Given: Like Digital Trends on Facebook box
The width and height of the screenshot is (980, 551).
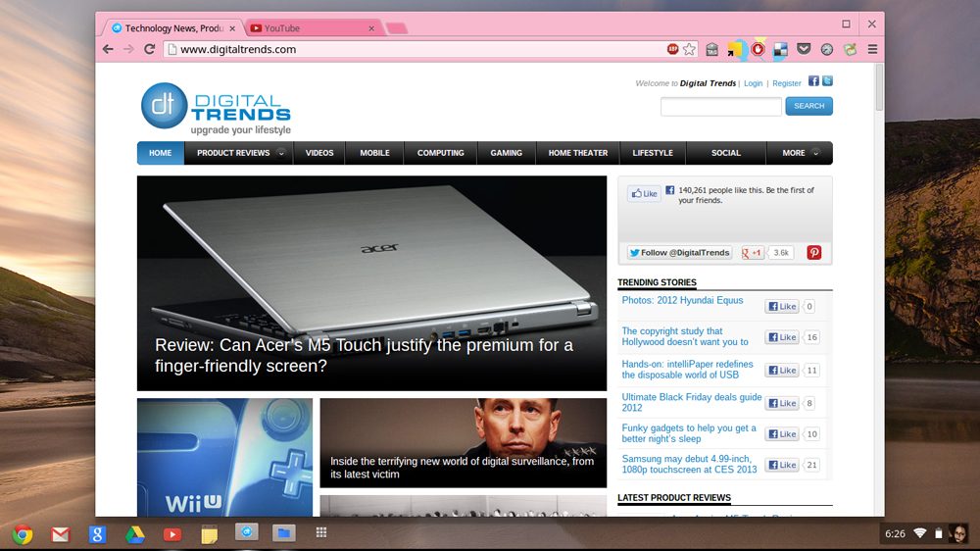Looking at the screenshot, I should (645, 193).
